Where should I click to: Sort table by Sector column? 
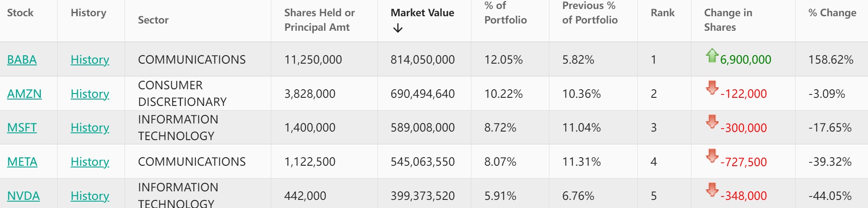[x=153, y=20]
